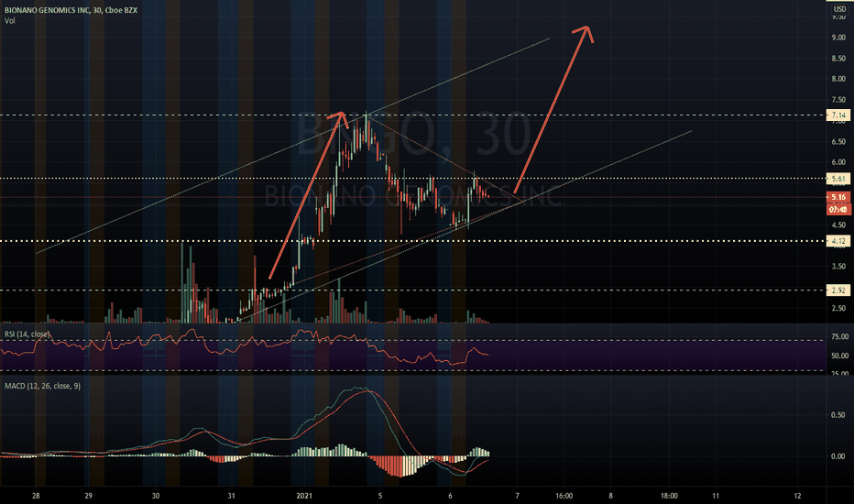Click the 07:48 bar countdown label
The width and height of the screenshot is (854, 504).
coord(838,209)
